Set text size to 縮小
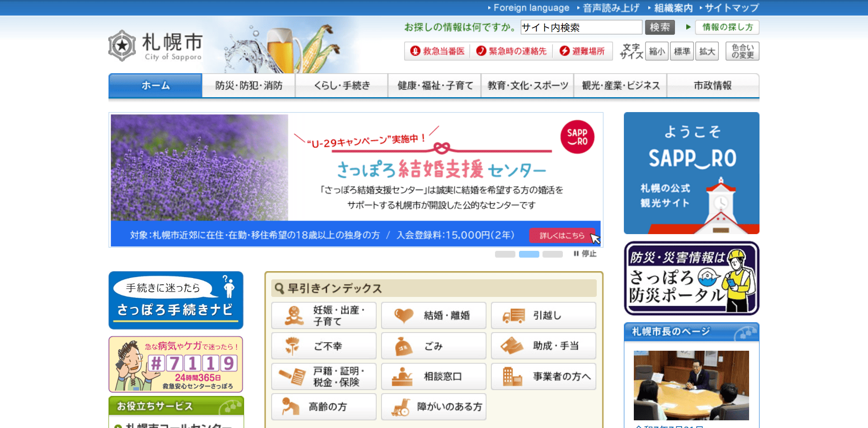 pyautogui.click(x=657, y=52)
